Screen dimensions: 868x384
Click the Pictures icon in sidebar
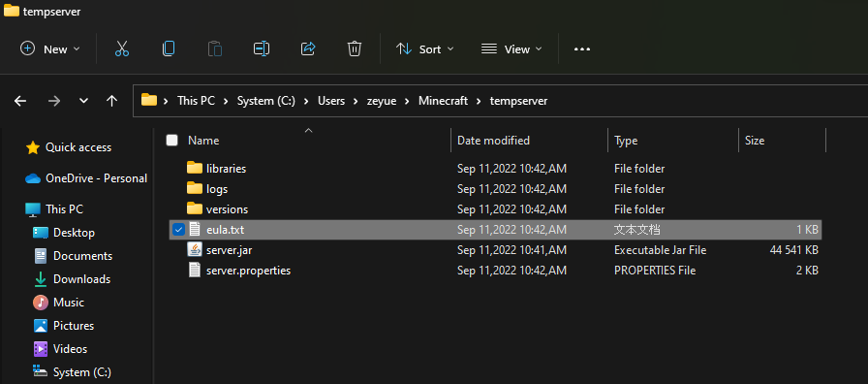41,326
